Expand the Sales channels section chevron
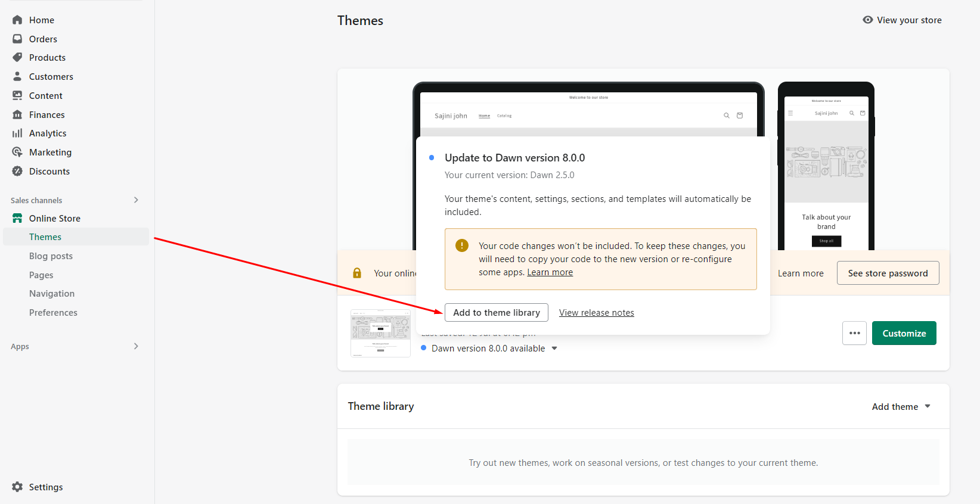 coord(136,200)
